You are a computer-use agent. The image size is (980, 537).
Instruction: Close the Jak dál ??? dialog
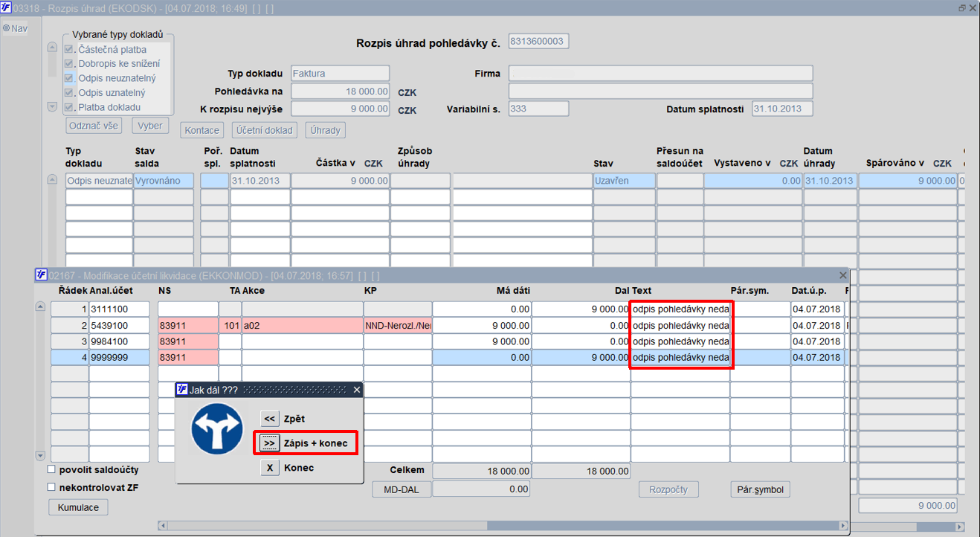[356, 390]
